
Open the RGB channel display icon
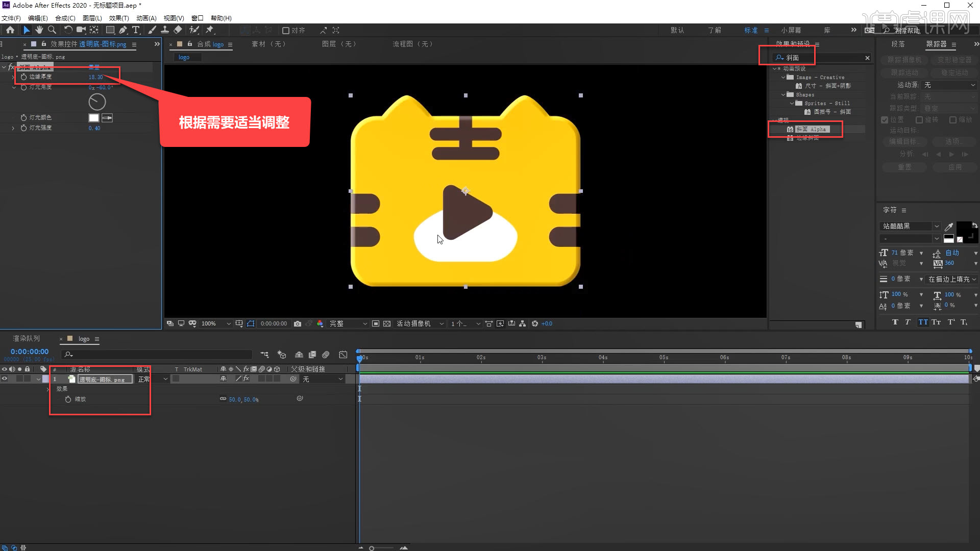(x=320, y=324)
